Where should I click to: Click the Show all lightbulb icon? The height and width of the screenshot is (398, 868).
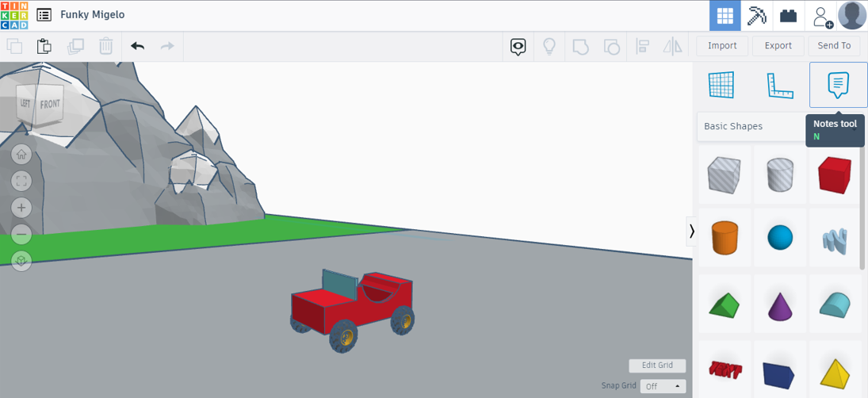(549, 47)
